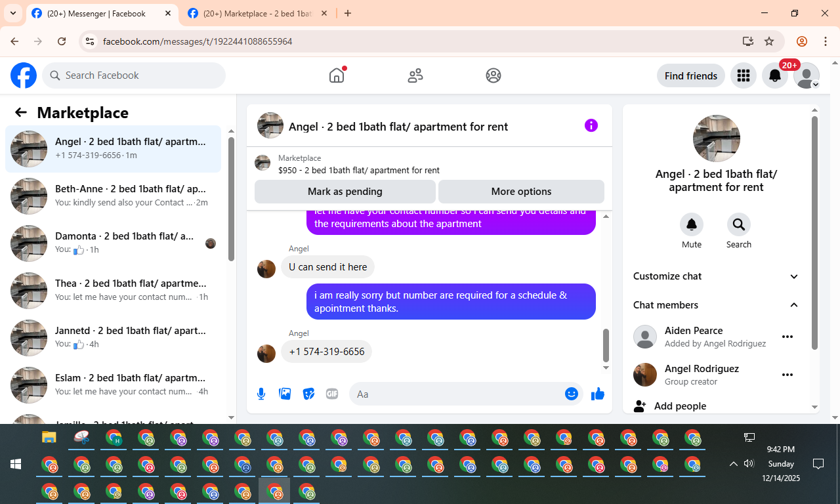Screen dimensions: 840x504
Task: Open the emoji picker smiley icon
Action: point(572,394)
